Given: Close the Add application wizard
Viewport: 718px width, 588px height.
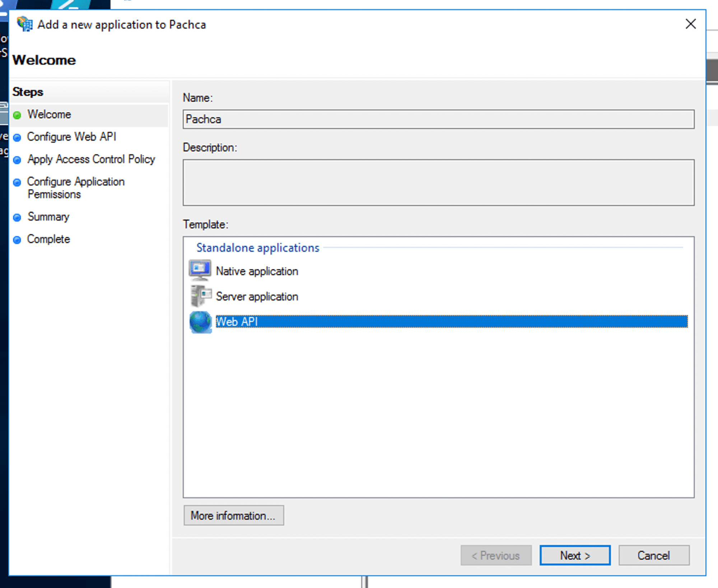Looking at the screenshot, I should click(x=690, y=24).
